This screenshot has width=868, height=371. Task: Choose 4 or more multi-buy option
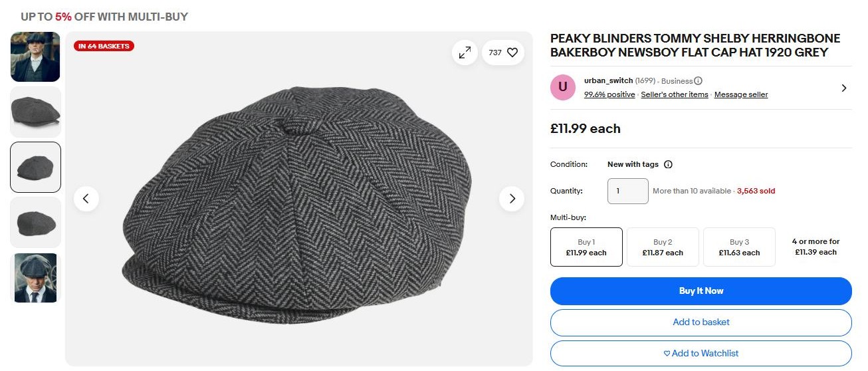tap(815, 247)
